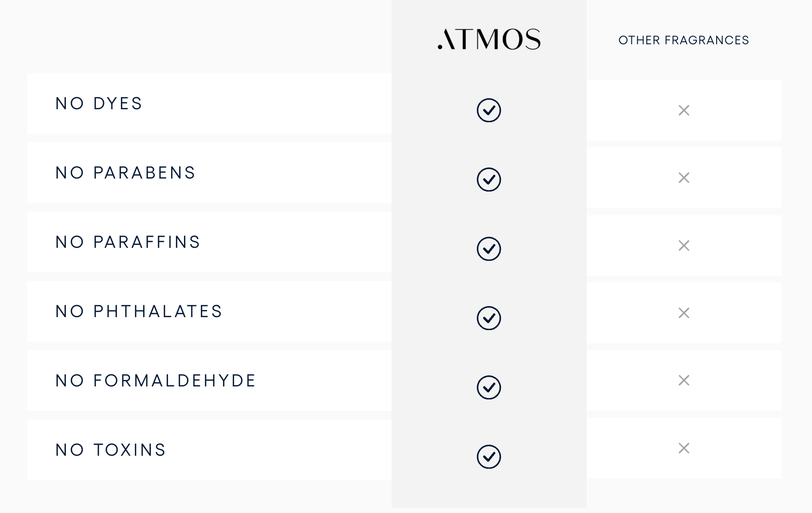Click the ATMOS logo in header
812x513 pixels.
click(x=489, y=39)
